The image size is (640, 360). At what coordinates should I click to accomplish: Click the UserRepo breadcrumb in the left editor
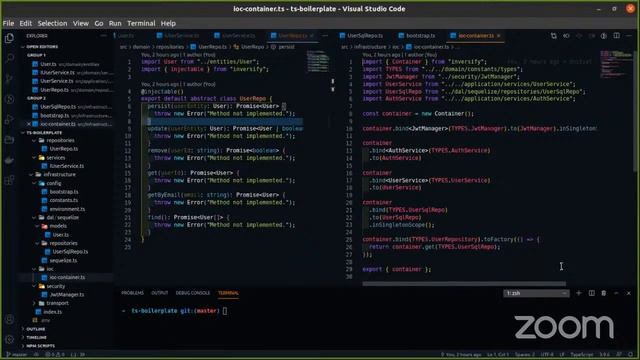[x=253, y=47]
